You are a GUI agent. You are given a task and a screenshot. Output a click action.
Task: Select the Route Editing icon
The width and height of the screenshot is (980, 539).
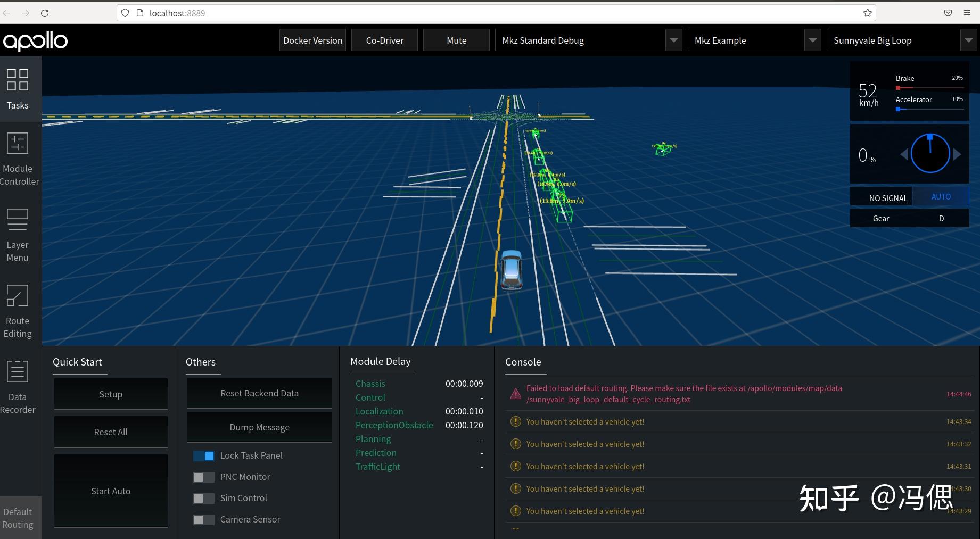18,296
